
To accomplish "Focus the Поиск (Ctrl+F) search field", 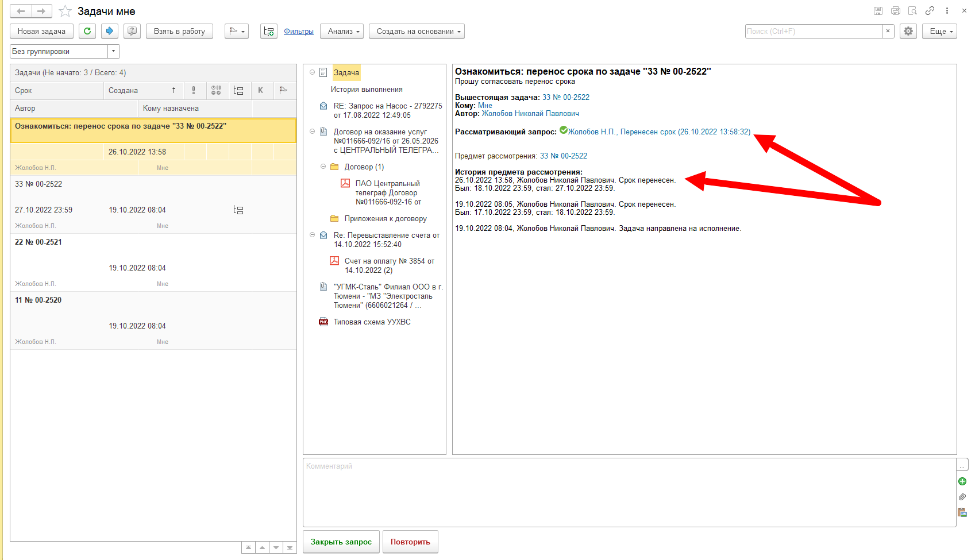I will (814, 31).
